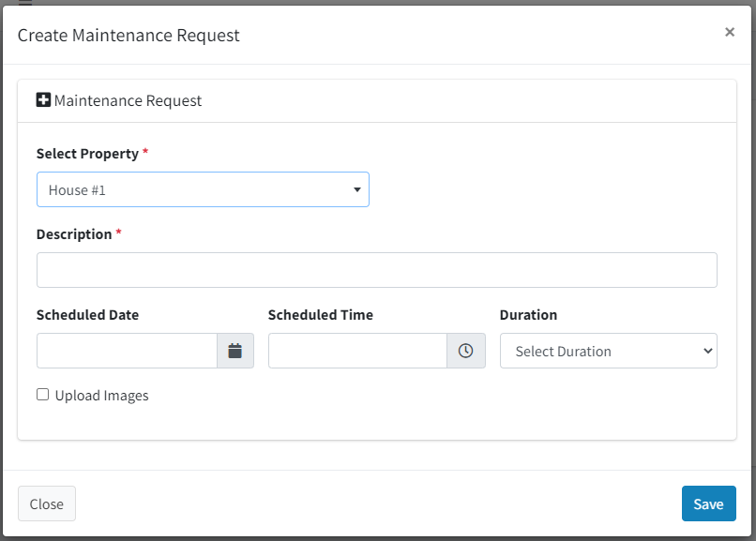Open the Select Duration dropdown

coord(609,351)
